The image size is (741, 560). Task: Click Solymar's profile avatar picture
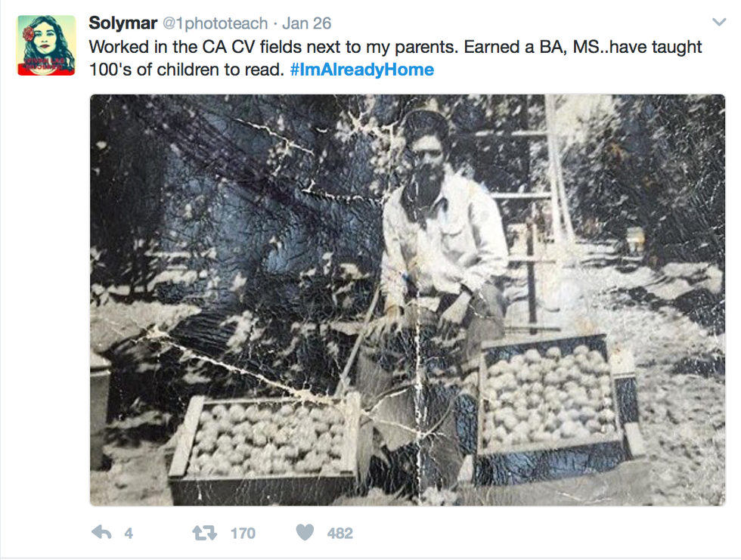(47, 45)
